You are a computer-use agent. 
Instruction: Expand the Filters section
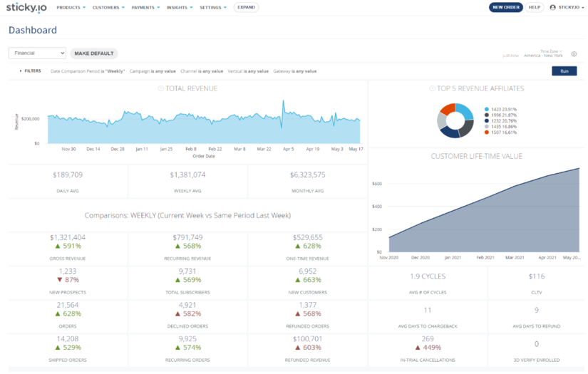31,71
